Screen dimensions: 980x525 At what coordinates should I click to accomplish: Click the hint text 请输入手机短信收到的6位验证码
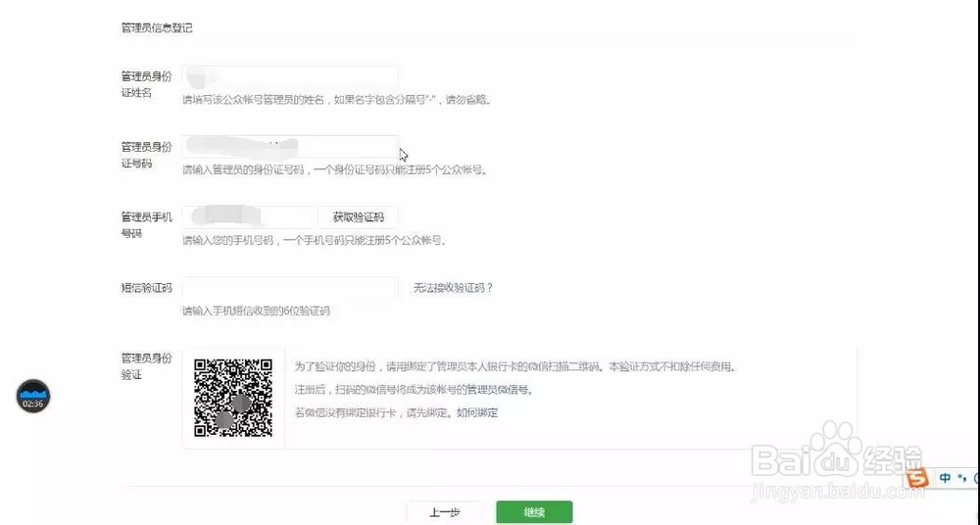[256, 310]
